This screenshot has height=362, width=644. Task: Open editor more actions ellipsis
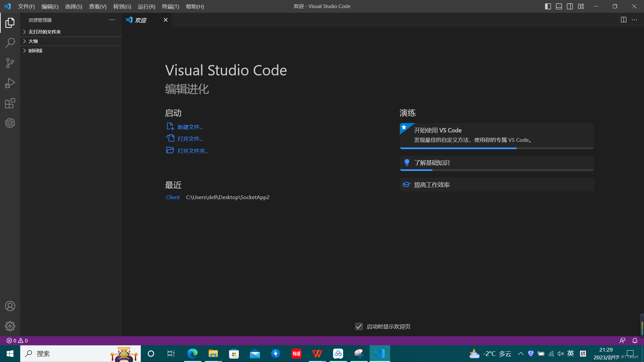pos(634,20)
